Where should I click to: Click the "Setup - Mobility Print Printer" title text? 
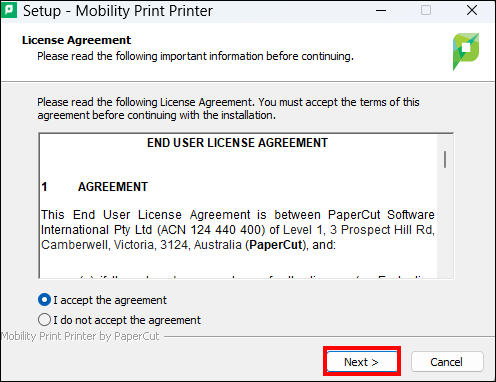click(118, 11)
